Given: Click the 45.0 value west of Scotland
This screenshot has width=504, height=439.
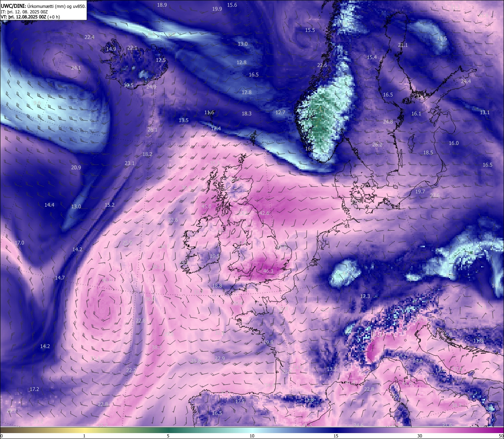Looking at the screenshot, I should (206, 206).
